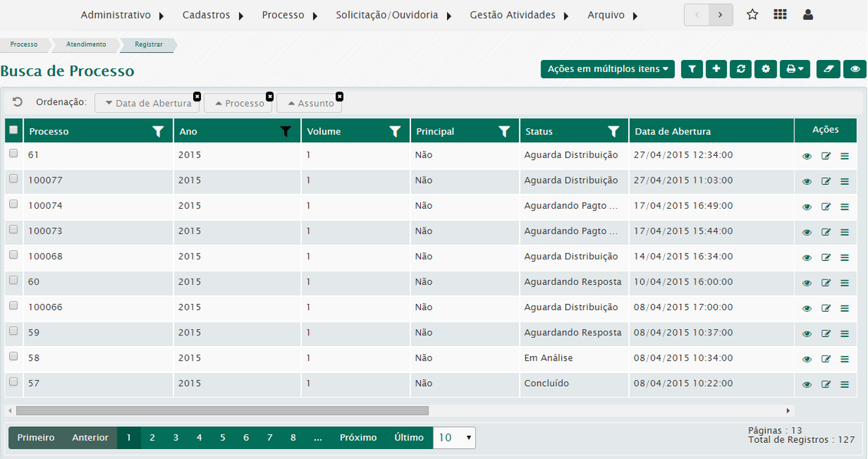The image size is (868, 459).
Task: Open the apps grid icon
Action: (x=780, y=15)
